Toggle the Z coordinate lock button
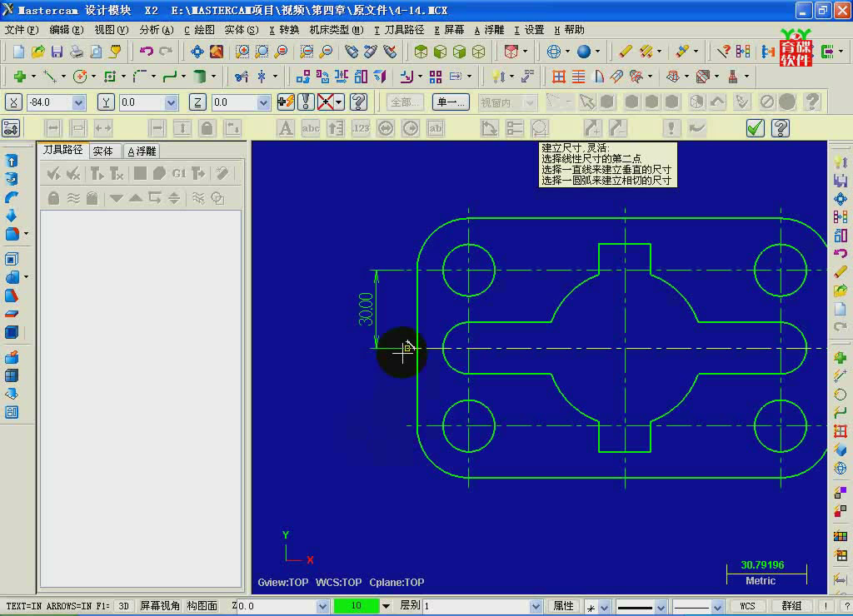The width and height of the screenshot is (853, 616). pyautogui.click(x=197, y=102)
